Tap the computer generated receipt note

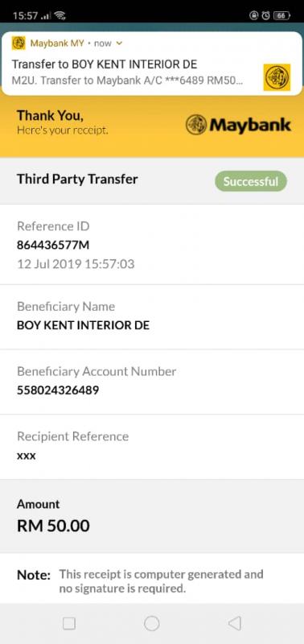point(161,581)
